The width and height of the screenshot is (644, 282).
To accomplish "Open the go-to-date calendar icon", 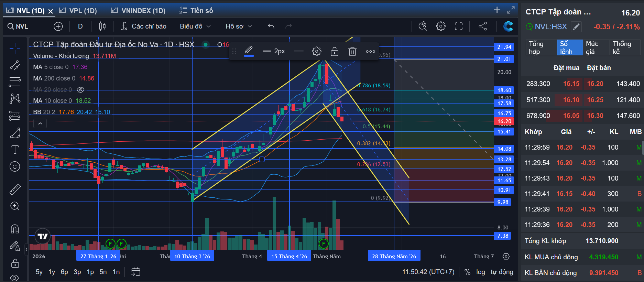I will [136, 272].
